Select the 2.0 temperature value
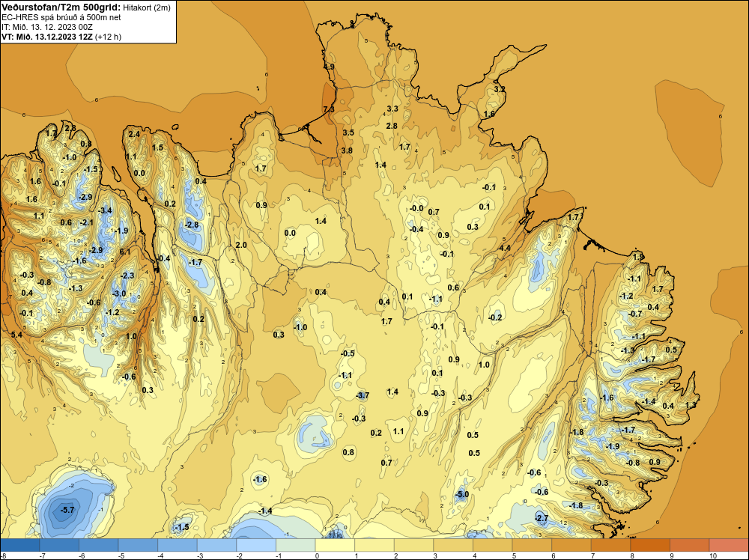The image size is (749, 560). coord(241,245)
